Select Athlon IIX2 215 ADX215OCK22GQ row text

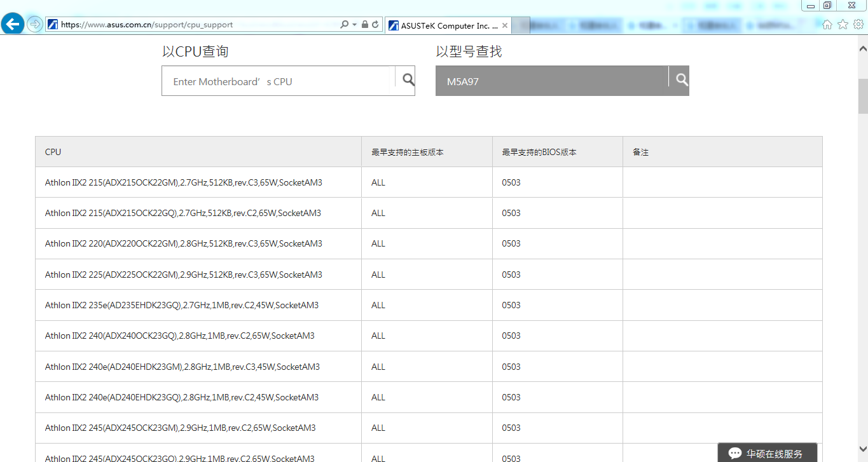pyautogui.click(x=183, y=213)
